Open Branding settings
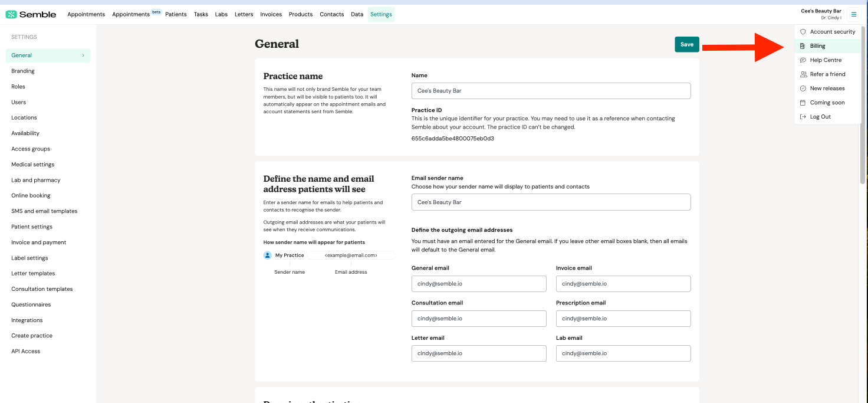 23,71
